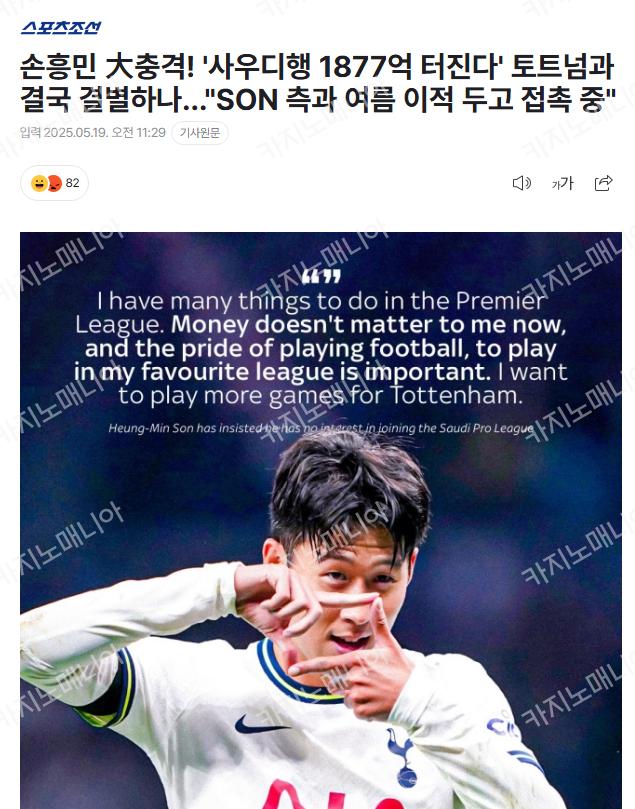Click headline line starting with 손흥민 大충격
The image size is (635, 809).
(317, 67)
